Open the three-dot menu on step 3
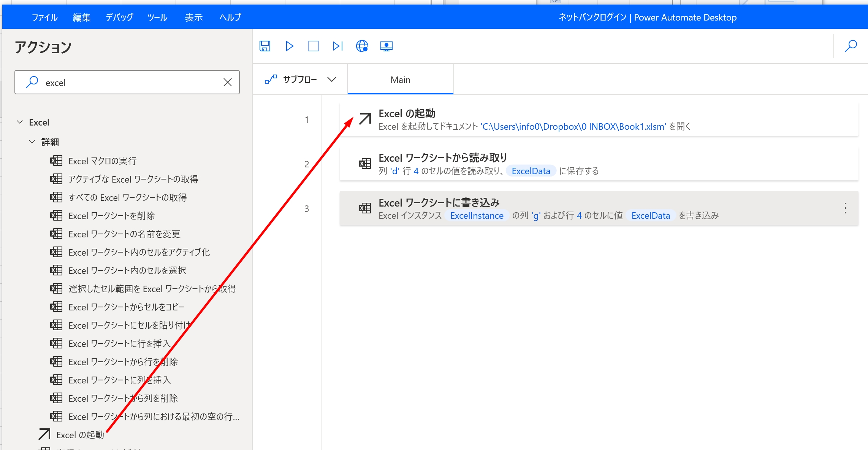 click(845, 208)
